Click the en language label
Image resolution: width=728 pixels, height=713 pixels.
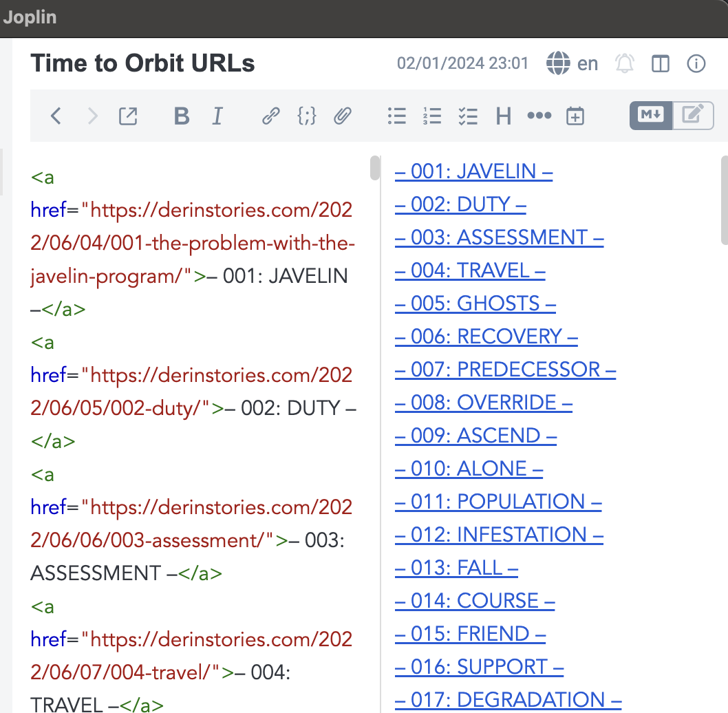tap(588, 63)
